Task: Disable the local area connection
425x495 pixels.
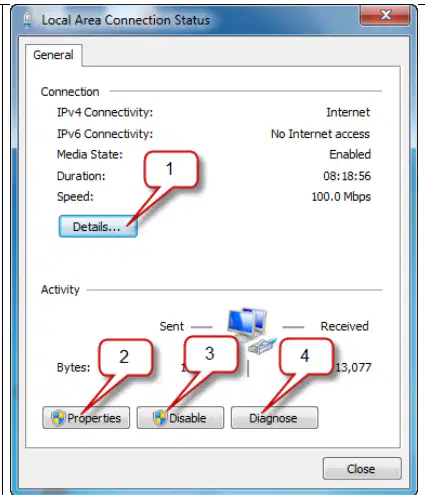Action: (x=180, y=417)
